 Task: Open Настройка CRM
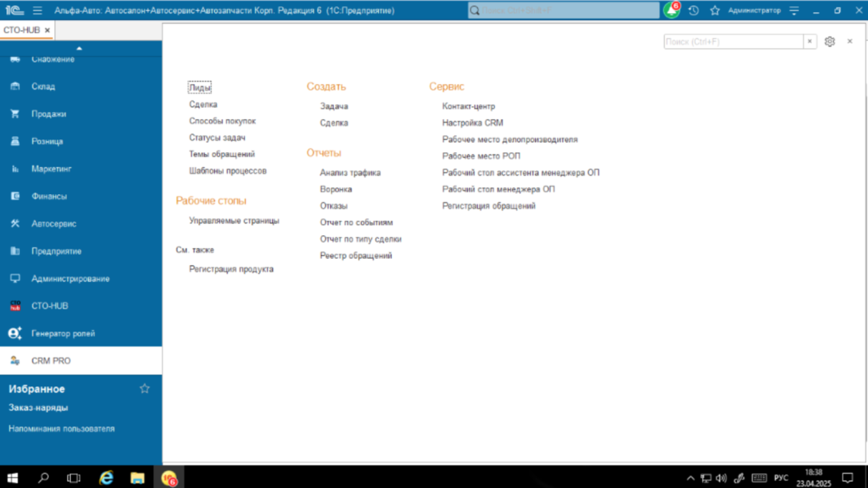coord(473,123)
